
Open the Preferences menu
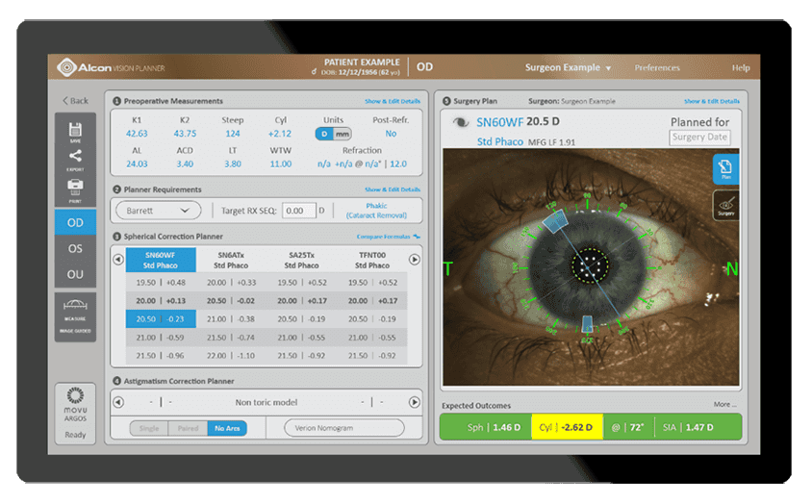coord(657,67)
